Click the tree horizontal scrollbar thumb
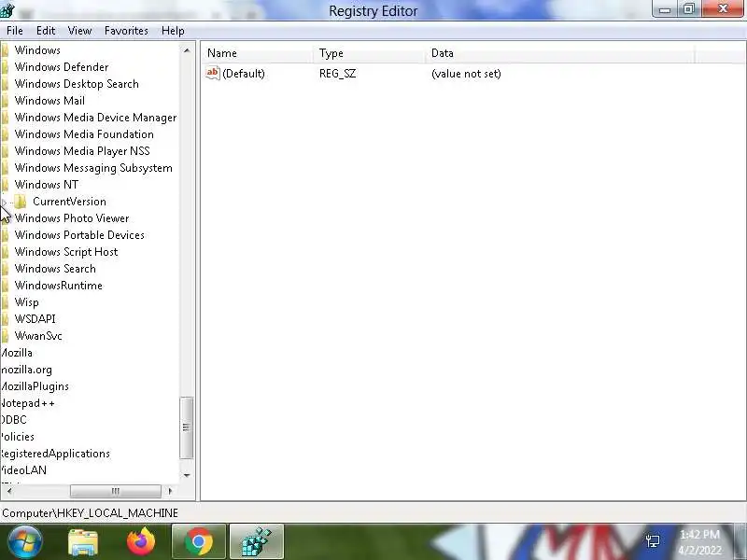The image size is (747, 560). pyautogui.click(x=115, y=491)
